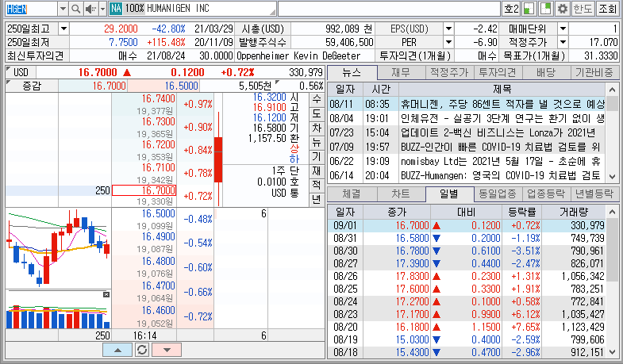Click the news list scroll-down arrow
The height and width of the screenshot is (364, 623).
coord(612,177)
